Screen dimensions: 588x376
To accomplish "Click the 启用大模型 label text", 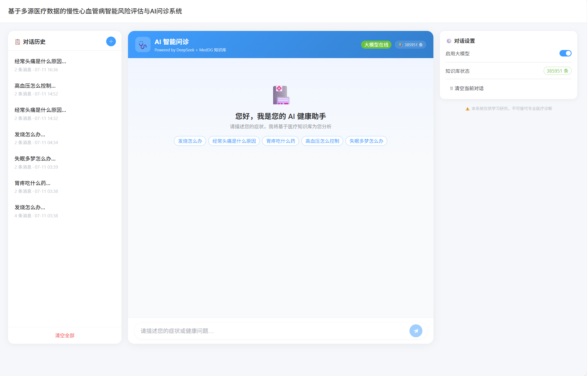I will click(x=457, y=54).
